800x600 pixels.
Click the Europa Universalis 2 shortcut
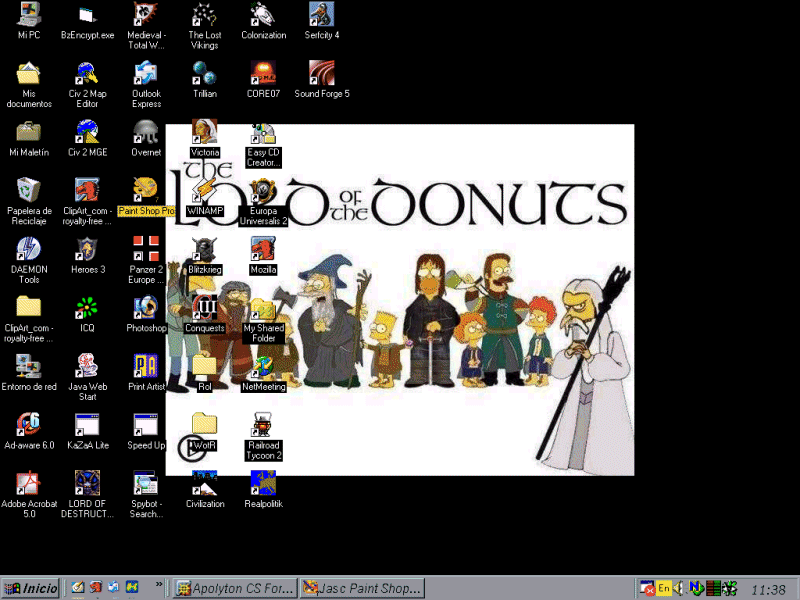(x=263, y=190)
